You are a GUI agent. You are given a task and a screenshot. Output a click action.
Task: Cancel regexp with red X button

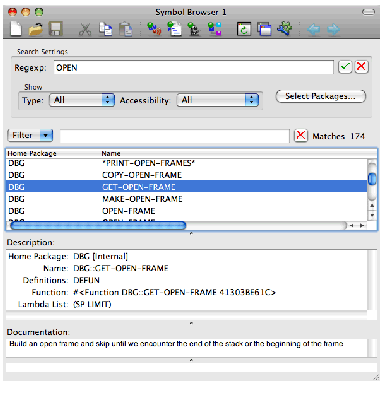(x=361, y=67)
